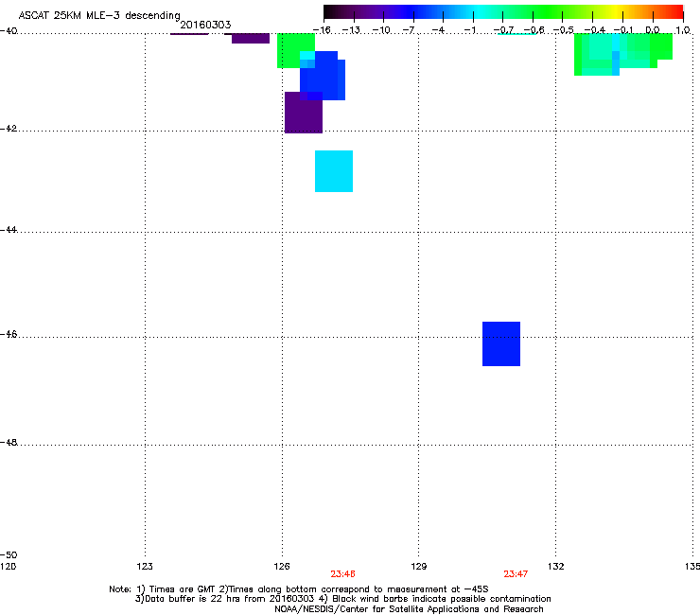Click the '-10' color scale label
700x615 pixels.
pos(381,30)
